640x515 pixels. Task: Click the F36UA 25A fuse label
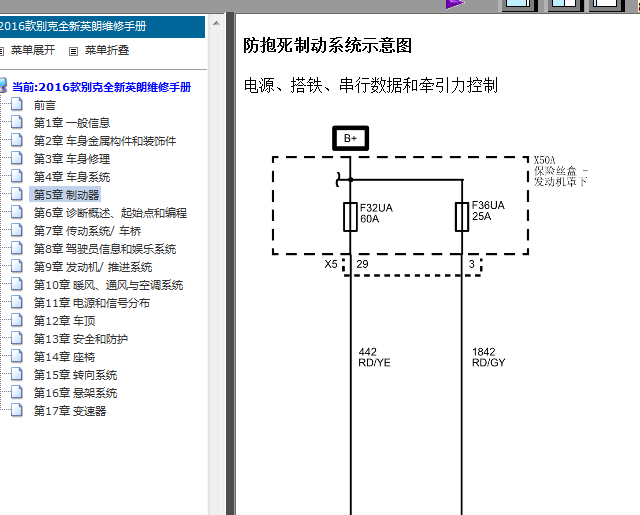tap(488, 211)
